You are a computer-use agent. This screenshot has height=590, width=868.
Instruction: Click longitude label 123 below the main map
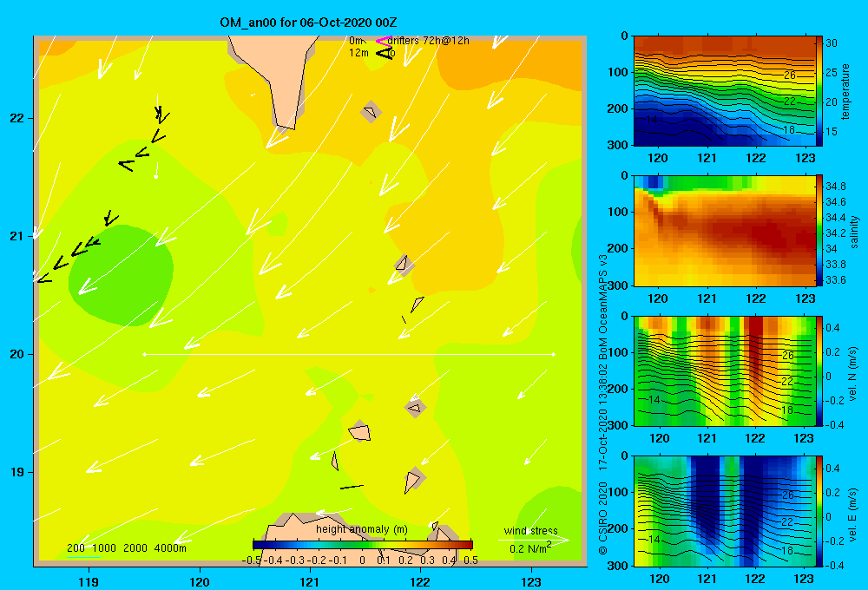pyautogui.click(x=531, y=581)
